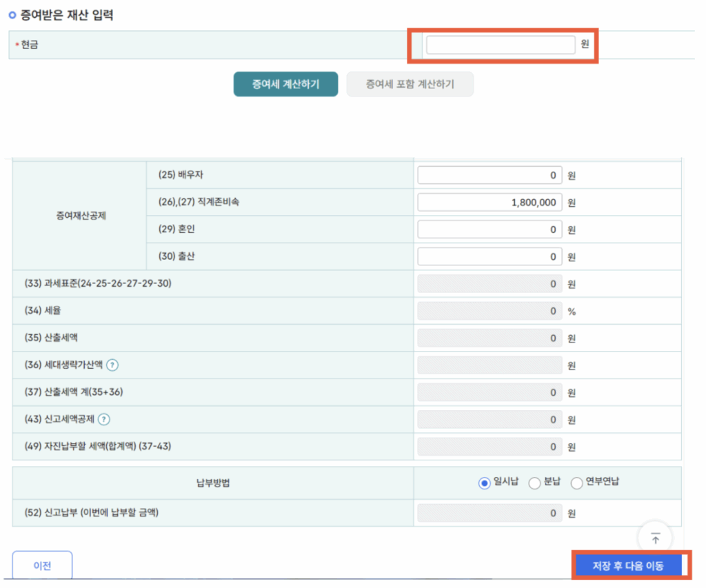706x588 pixels.
Task: Select the 일시납 payment option
Action: pos(484,483)
